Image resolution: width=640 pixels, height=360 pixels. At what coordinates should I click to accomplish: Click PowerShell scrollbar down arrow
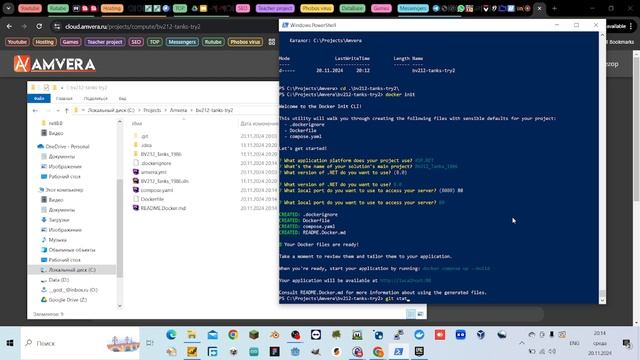602,300
